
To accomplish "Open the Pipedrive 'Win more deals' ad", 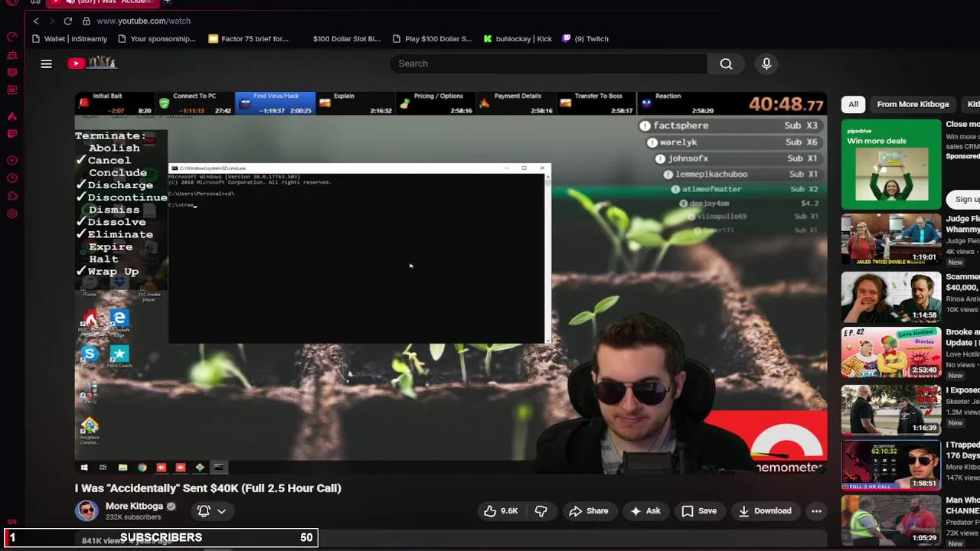I will pyautogui.click(x=891, y=165).
